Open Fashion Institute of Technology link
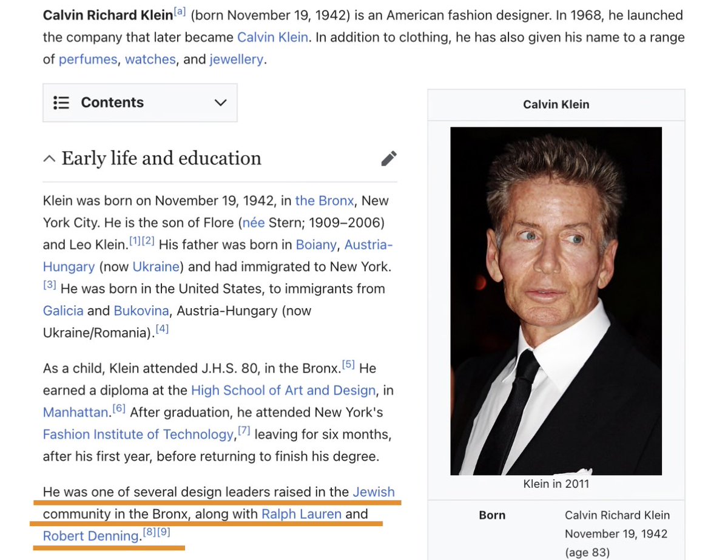728x560 pixels. tap(138, 434)
